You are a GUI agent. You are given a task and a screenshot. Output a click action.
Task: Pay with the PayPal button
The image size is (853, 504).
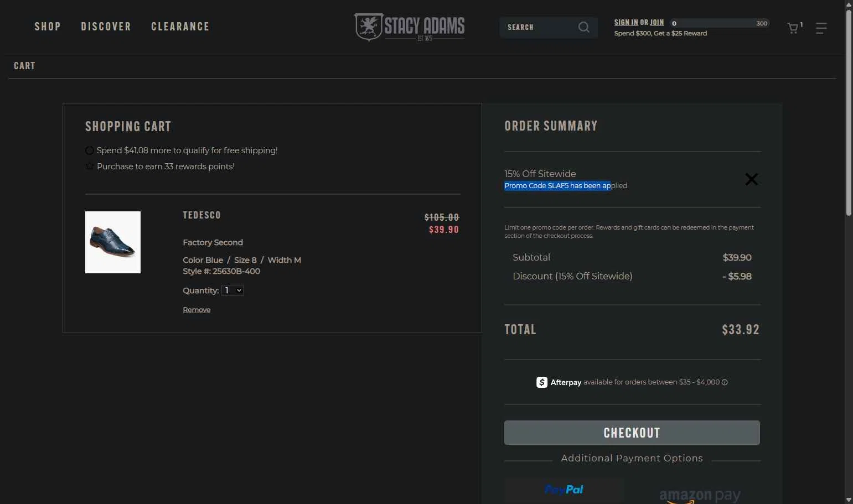pos(564,490)
